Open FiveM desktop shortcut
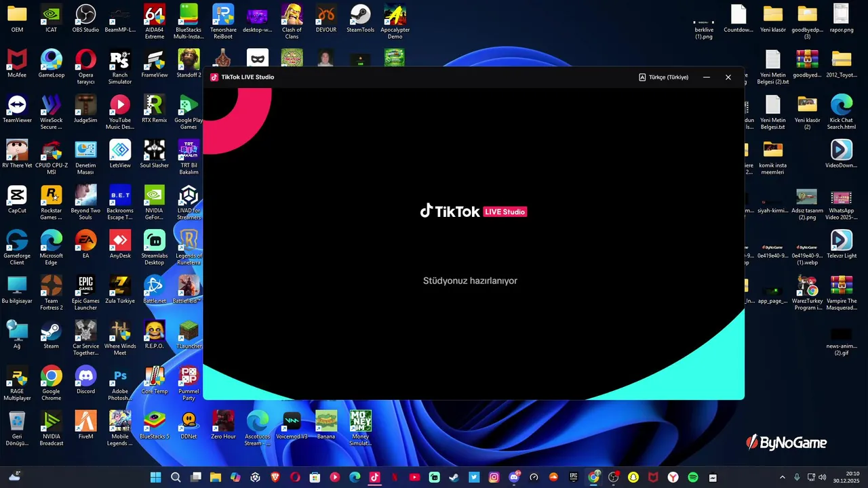868x488 pixels. [x=85, y=426]
